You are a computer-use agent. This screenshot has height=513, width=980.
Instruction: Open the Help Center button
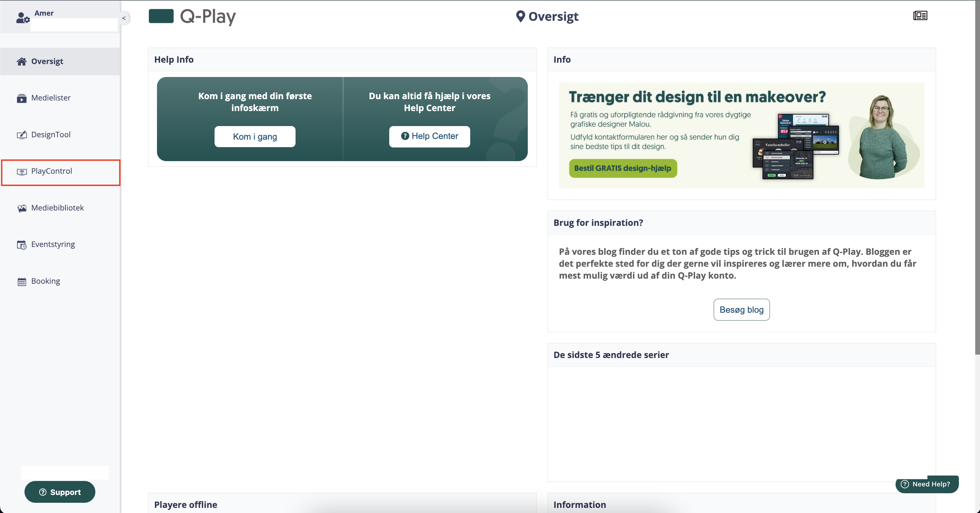tap(429, 136)
